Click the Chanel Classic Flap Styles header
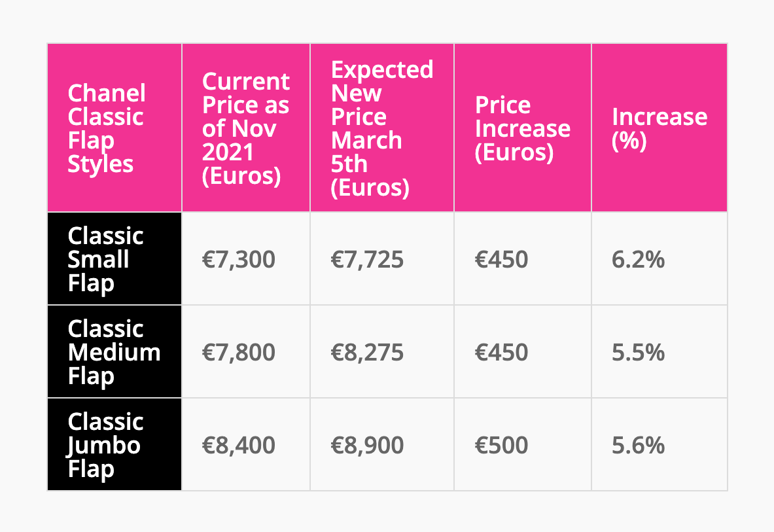The height and width of the screenshot is (532, 774). [107, 128]
